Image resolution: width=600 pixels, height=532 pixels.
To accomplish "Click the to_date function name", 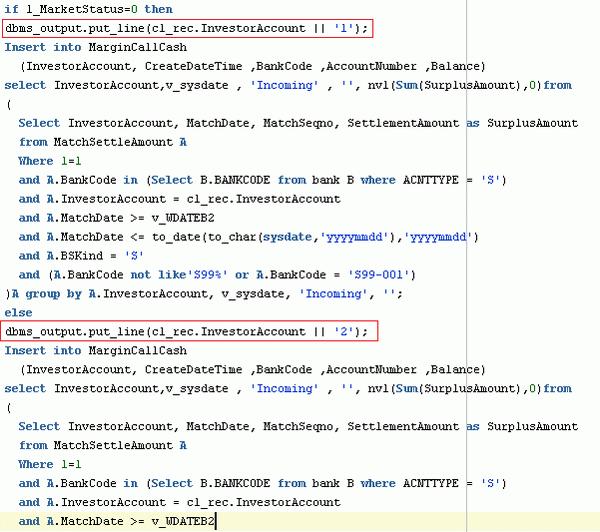I will click(176, 237).
